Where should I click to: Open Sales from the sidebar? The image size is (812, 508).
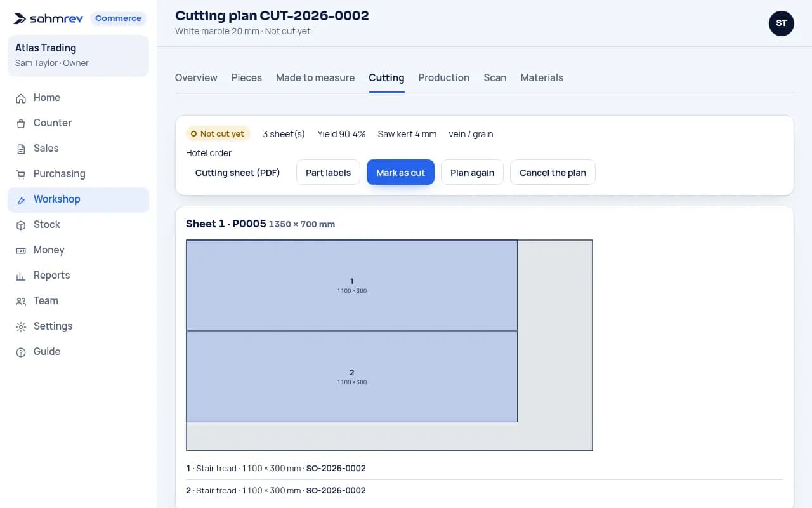[78, 149]
